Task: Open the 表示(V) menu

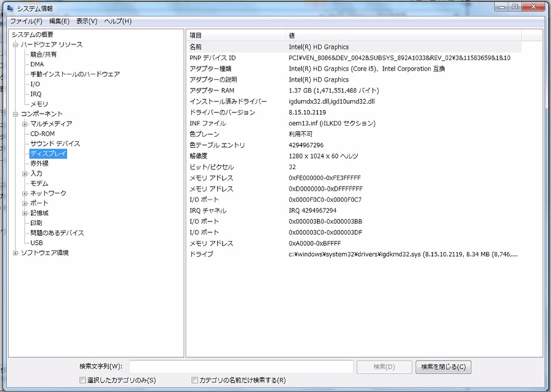Action: click(x=87, y=21)
